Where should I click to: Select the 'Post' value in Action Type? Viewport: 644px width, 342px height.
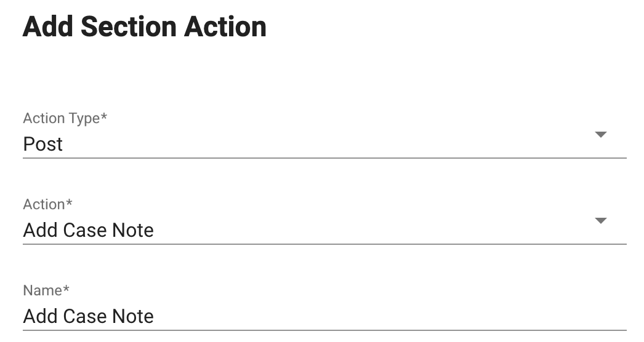(43, 144)
